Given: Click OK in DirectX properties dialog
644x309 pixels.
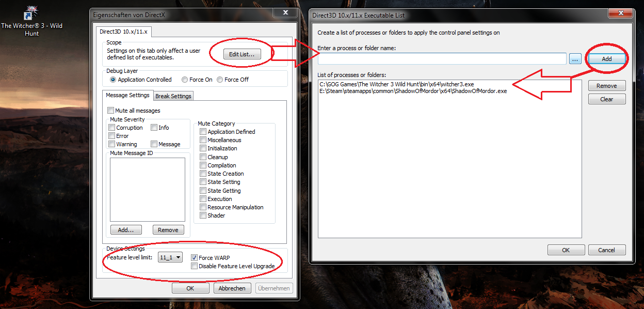Looking at the screenshot, I should pos(190,288).
